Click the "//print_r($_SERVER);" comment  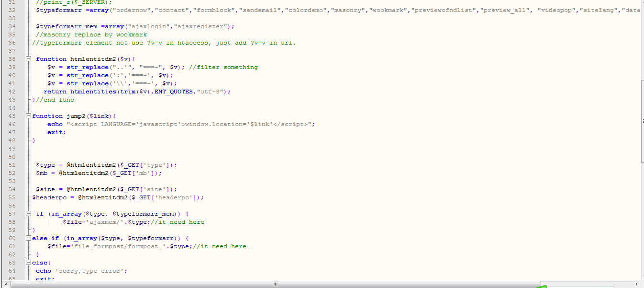tap(74, 2)
